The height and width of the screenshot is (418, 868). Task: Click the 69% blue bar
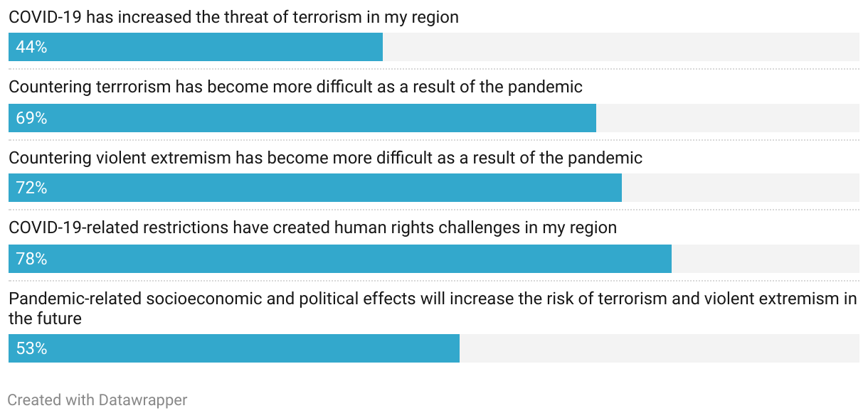click(x=302, y=118)
